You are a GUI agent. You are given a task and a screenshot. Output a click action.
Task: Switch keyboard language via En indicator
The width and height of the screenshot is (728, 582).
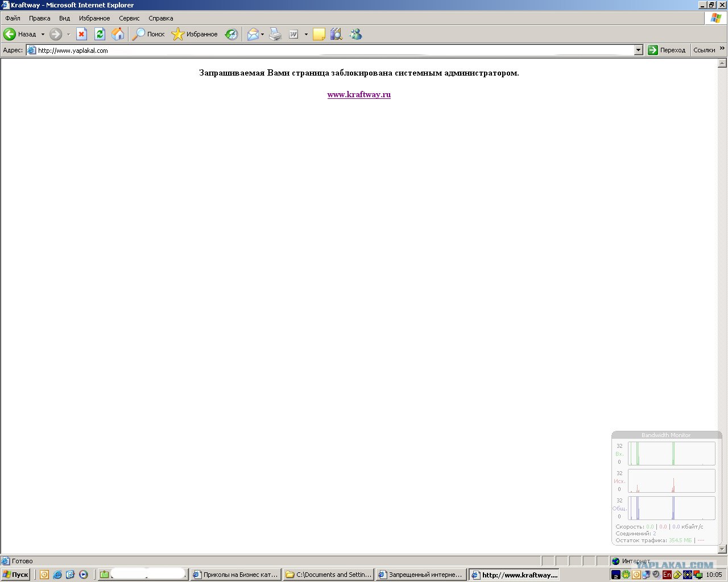667,575
